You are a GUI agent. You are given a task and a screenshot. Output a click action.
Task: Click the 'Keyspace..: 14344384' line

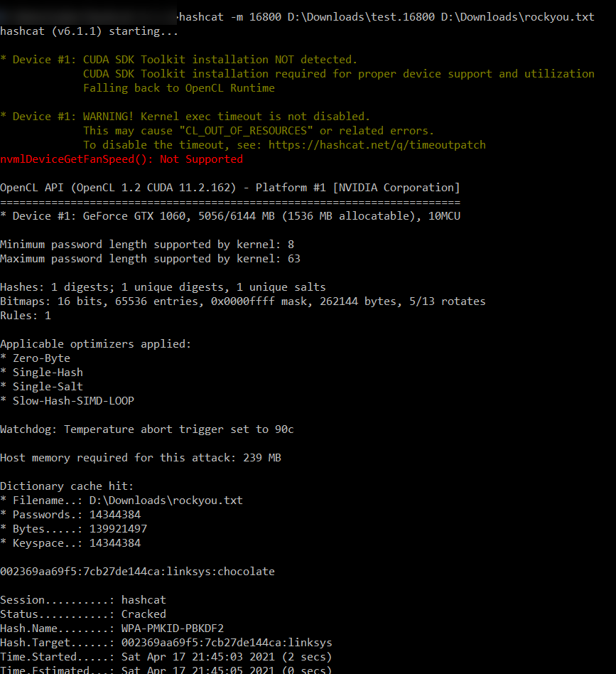pyautogui.click(x=70, y=543)
